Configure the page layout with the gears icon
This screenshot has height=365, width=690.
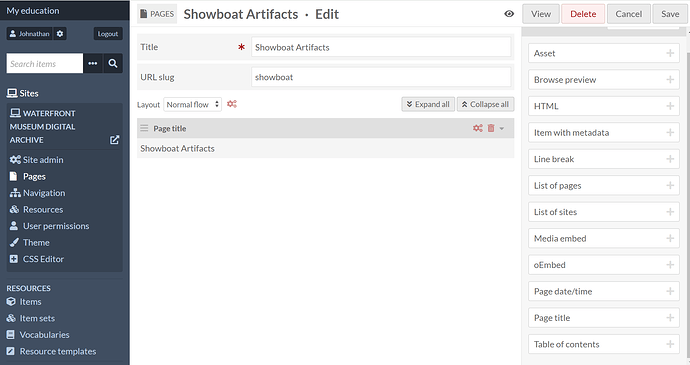232,104
